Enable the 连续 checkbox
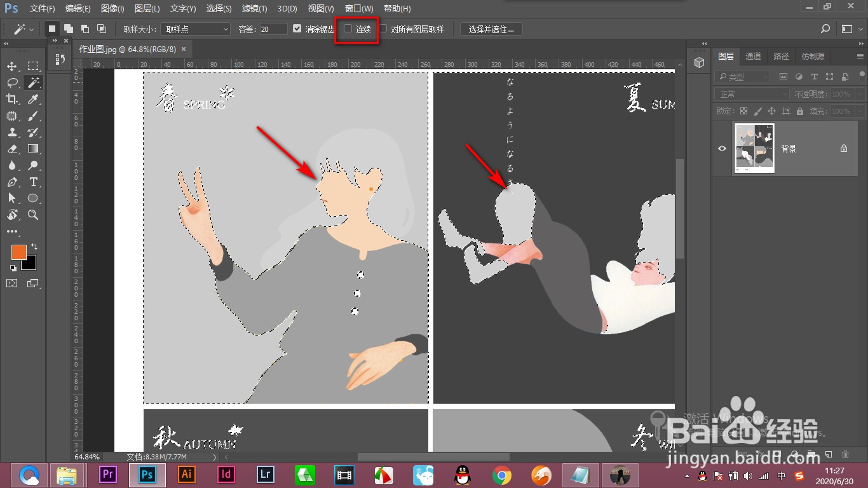The image size is (868, 488). point(348,29)
